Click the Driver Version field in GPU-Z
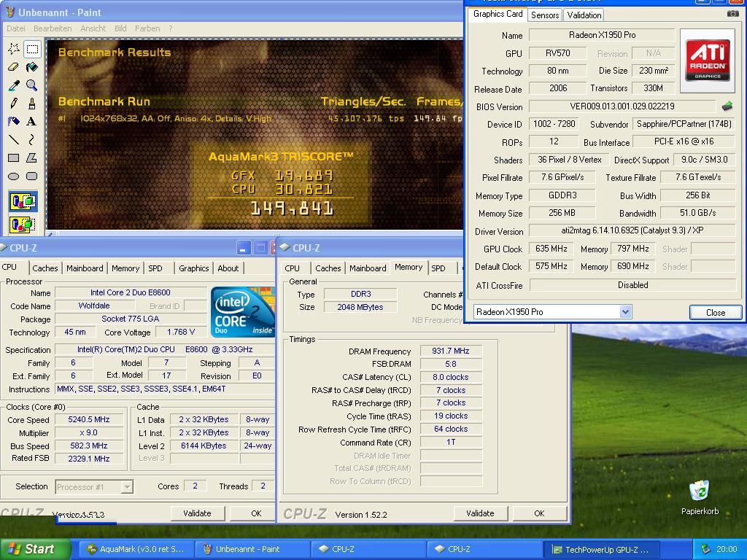This screenshot has width=747, height=560. (632, 230)
